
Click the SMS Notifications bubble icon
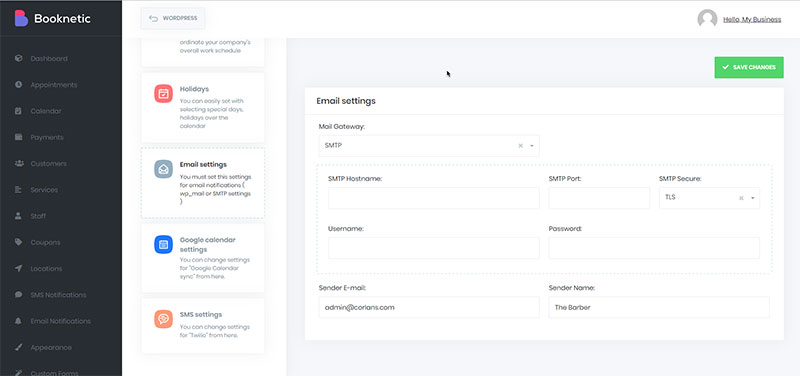[19, 295]
